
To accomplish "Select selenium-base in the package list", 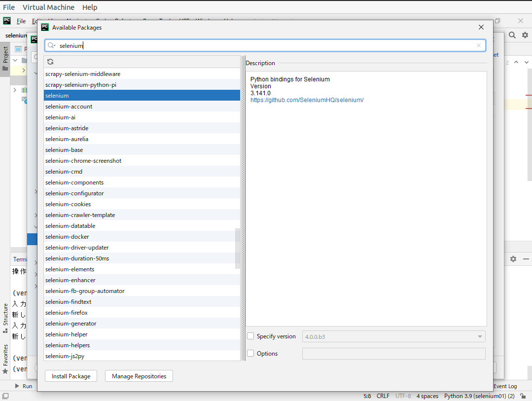I will [64, 150].
